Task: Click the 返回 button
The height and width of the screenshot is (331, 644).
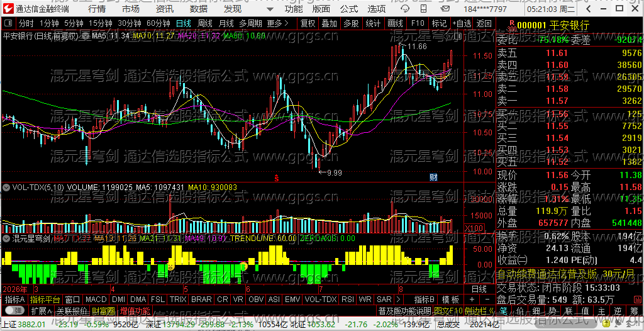Action: [484, 23]
